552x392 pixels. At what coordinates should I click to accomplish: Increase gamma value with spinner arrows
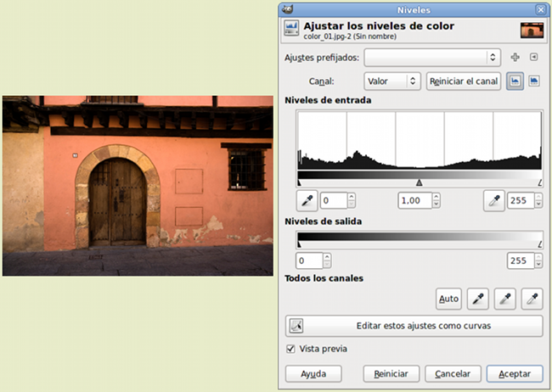point(437,197)
